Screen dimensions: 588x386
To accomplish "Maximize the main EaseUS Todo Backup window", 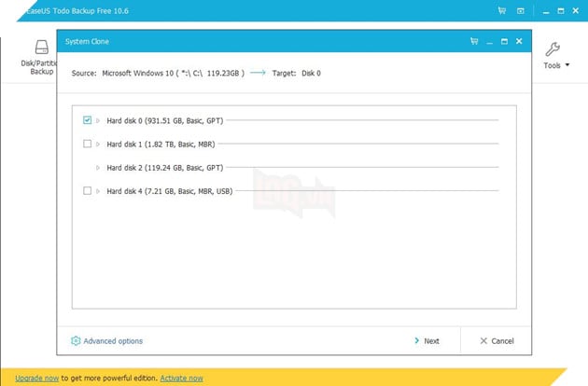I will pyautogui.click(x=561, y=11).
